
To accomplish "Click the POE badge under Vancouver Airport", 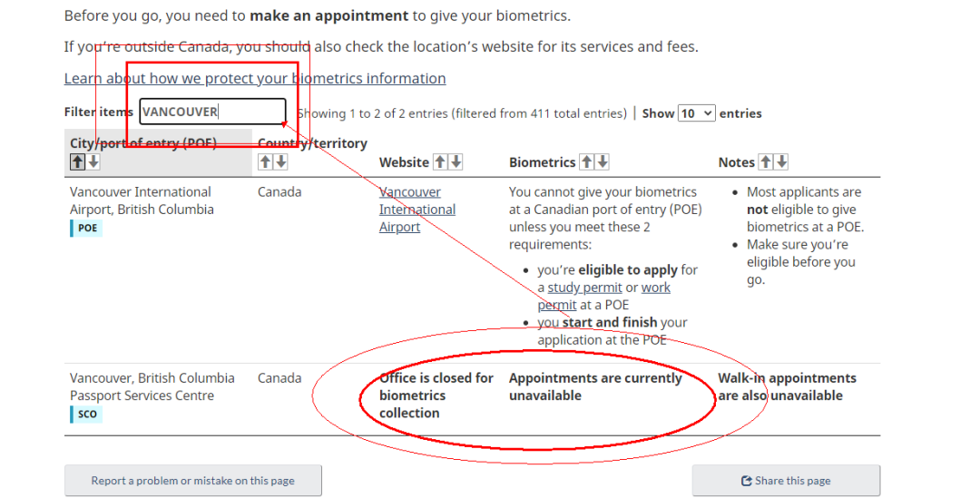I will click(x=87, y=229).
